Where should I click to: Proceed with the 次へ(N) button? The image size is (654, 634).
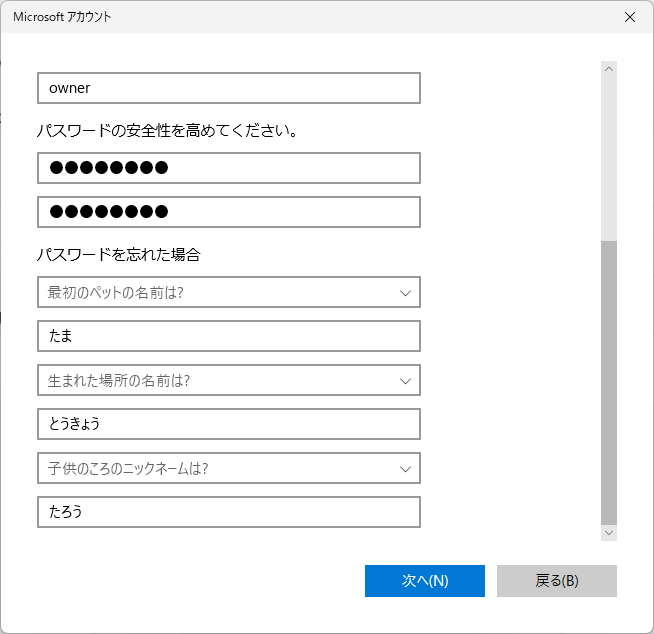424,581
